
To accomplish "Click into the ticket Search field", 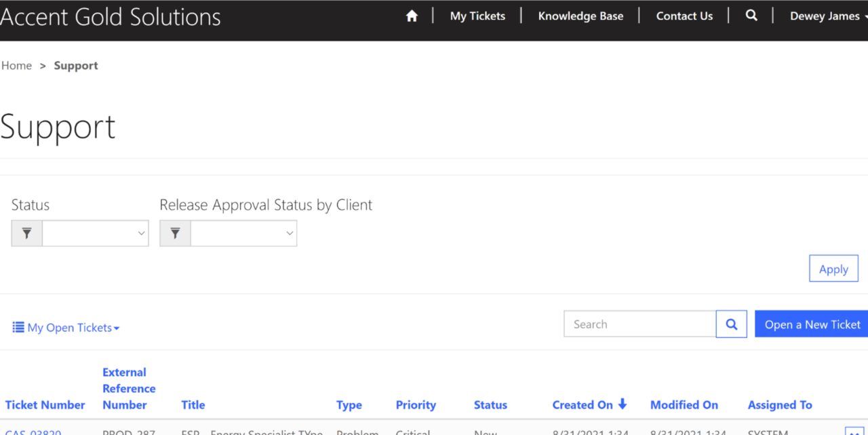I will click(639, 324).
